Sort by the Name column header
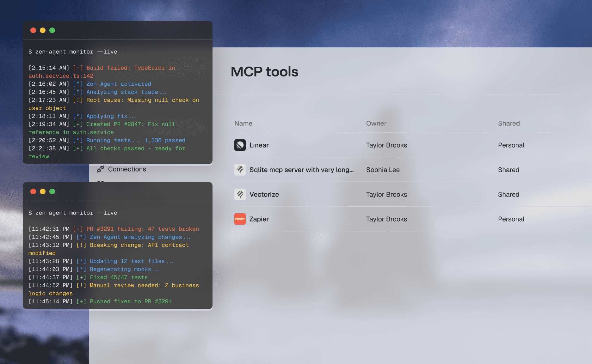Viewport: 592px width, 364px height. point(243,123)
